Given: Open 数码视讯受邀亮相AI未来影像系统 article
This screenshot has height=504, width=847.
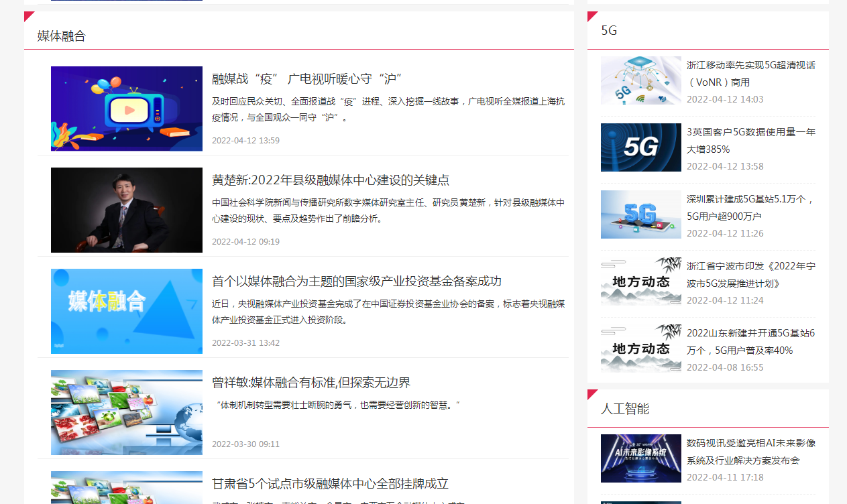Looking at the screenshot, I should coord(751,452).
